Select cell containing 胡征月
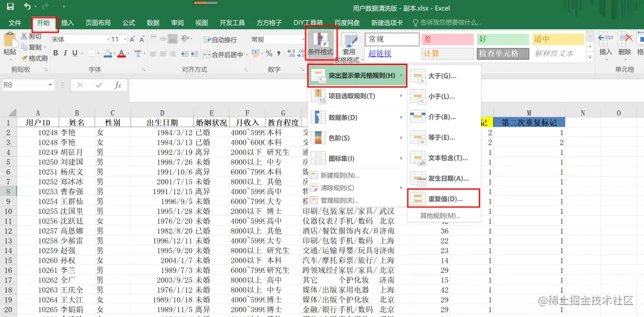 77,153
